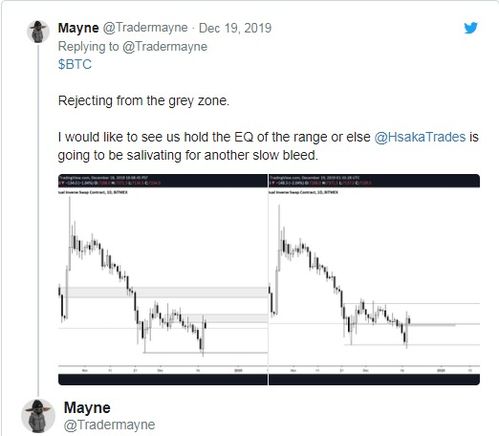Open Mayne's small profile avatar at top
Screen dimensions: 499x436
(x=38, y=32)
